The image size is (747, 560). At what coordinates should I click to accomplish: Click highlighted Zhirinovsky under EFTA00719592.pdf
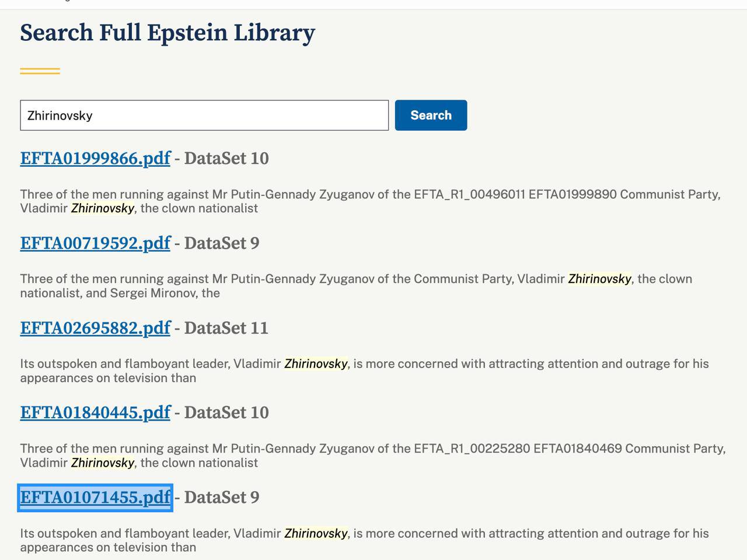point(599,279)
